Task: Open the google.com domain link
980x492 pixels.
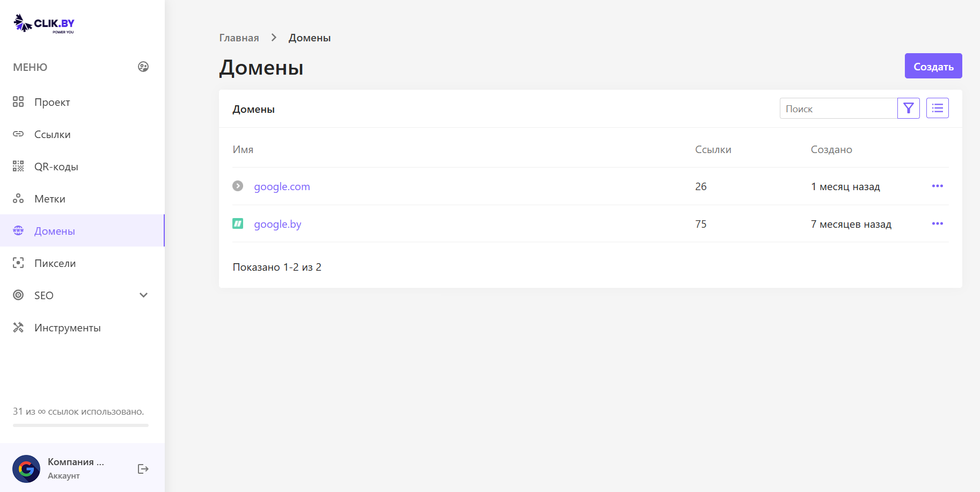Action: click(x=282, y=186)
